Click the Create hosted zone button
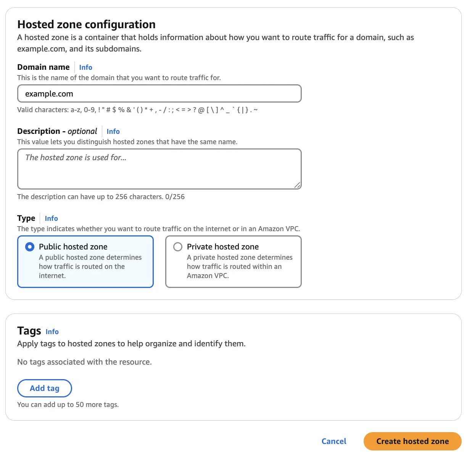 click(412, 441)
